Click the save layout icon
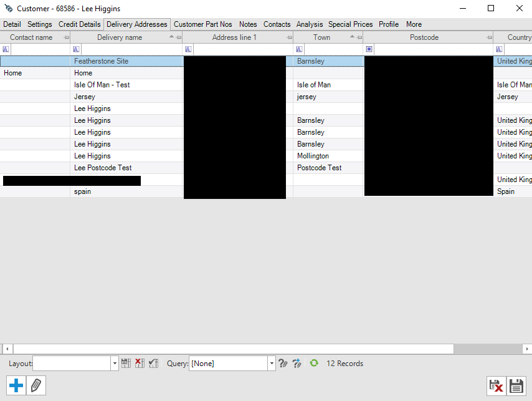The image size is (532, 401). pyautogui.click(x=126, y=362)
